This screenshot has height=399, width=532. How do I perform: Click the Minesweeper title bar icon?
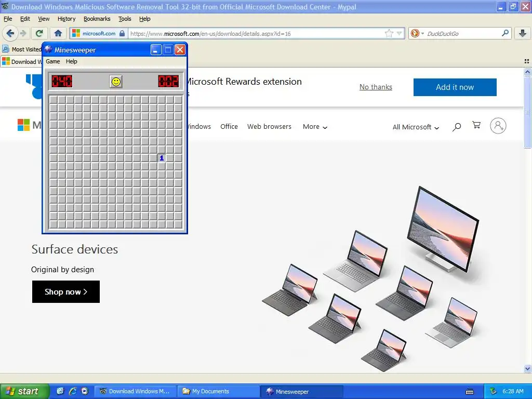(48, 49)
